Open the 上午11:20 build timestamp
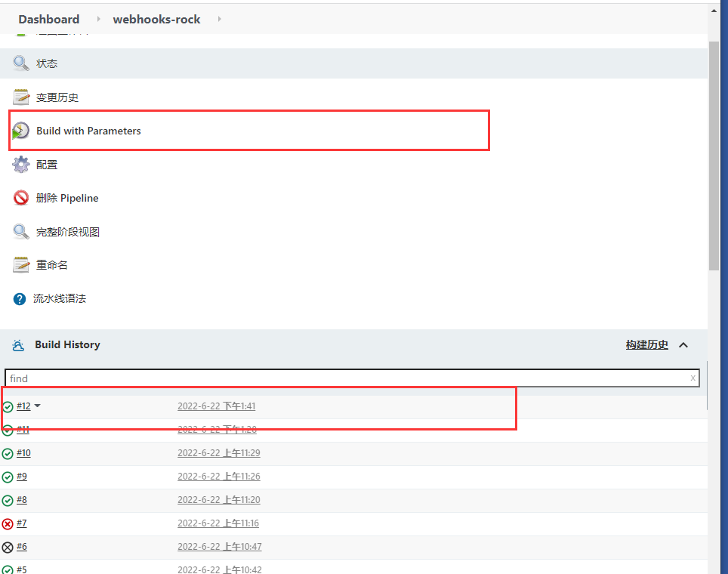The image size is (728, 574). [219, 500]
